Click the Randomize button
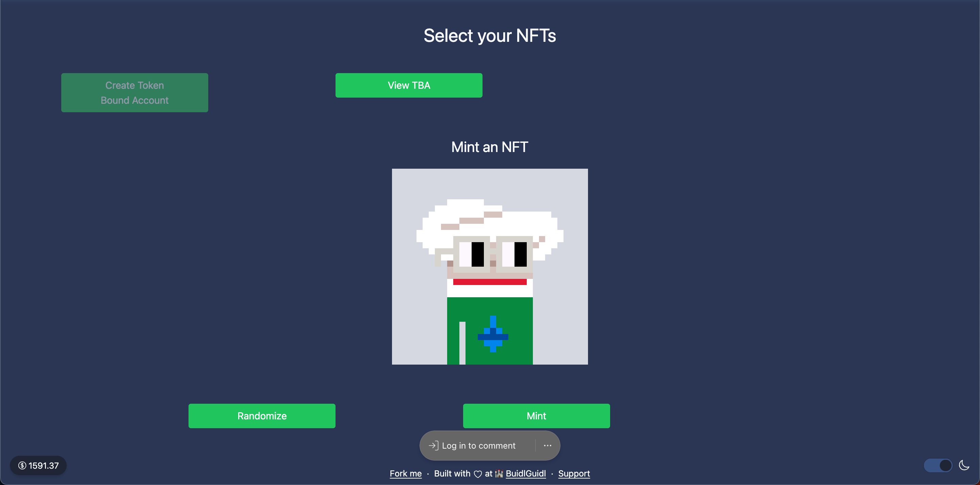The width and height of the screenshot is (980, 485). (262, 416)
